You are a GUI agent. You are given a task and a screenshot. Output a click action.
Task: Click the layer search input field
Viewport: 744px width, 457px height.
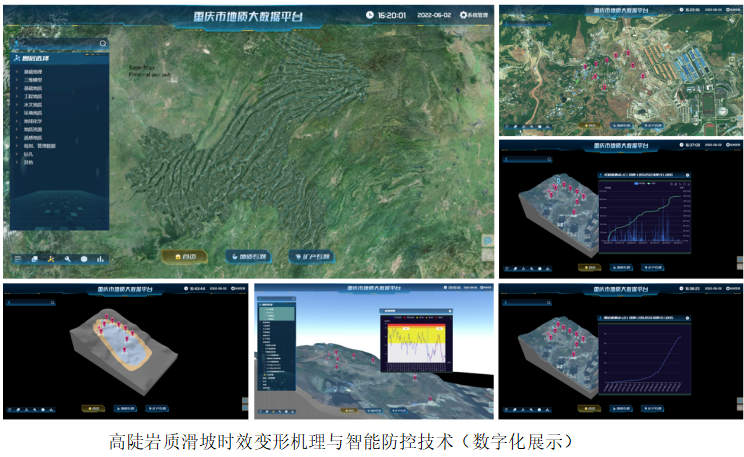coord(55,43)
